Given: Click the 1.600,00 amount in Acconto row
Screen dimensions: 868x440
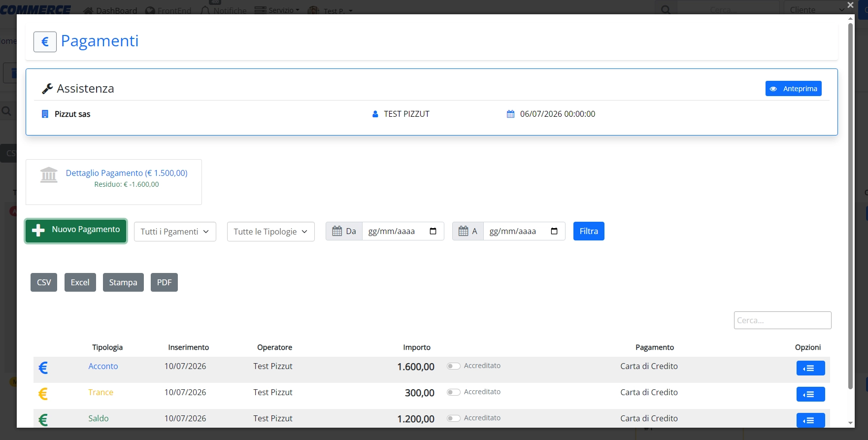Looking at the screenshot, I should point(416,367).
